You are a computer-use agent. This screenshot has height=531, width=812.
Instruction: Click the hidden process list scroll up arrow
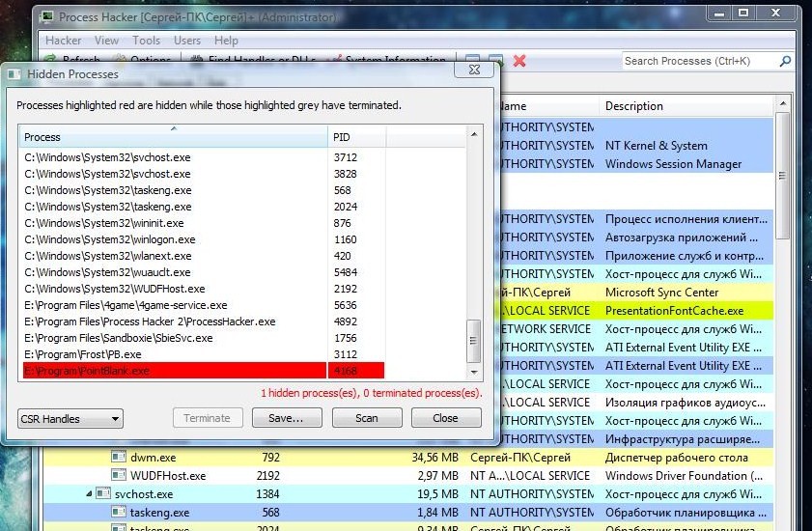[474, 134]
